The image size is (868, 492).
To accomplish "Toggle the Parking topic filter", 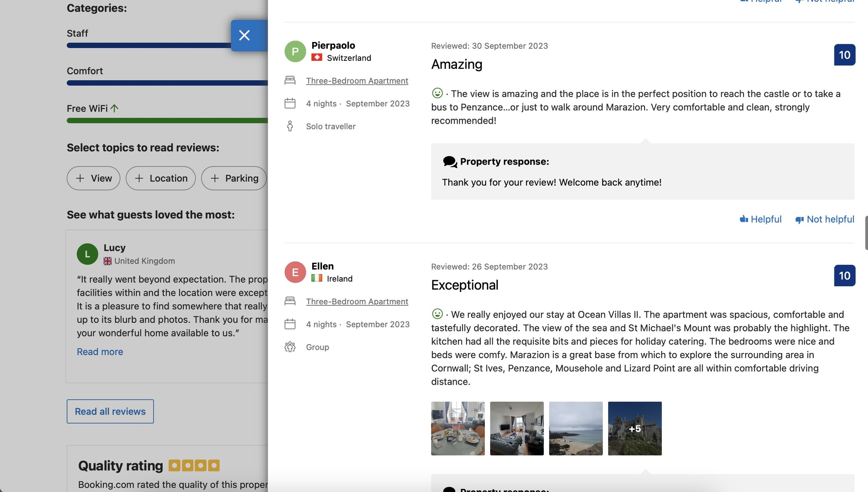I will coord(234,178).
